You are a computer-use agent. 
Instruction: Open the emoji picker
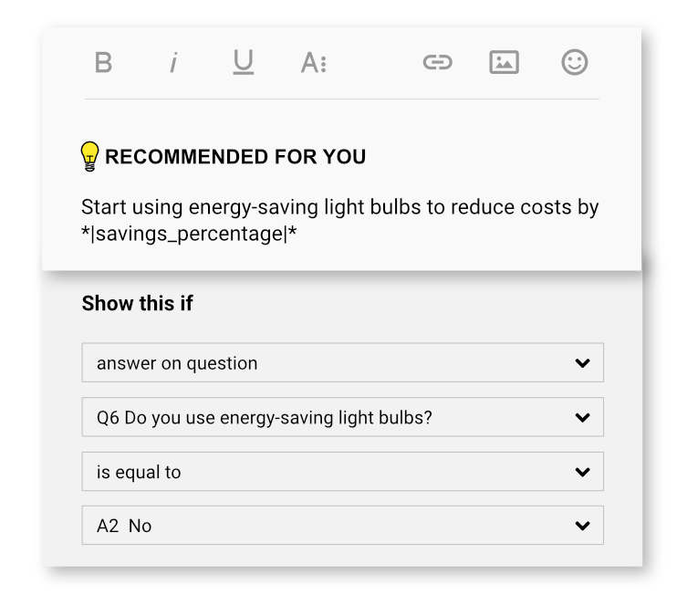tap(574, 62)
